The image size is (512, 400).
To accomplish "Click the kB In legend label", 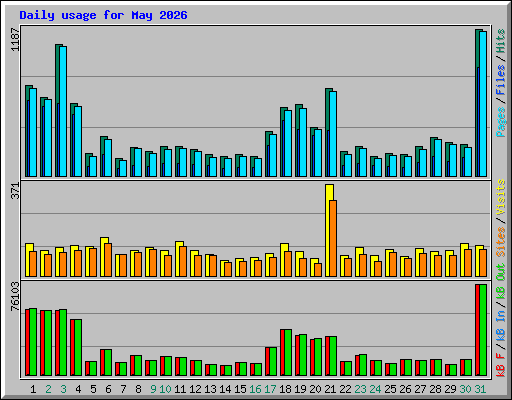I will click(501, 327).
